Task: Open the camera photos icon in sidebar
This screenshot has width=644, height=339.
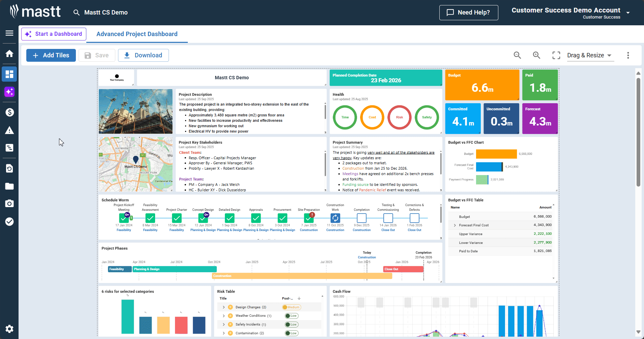Action: 9,203
